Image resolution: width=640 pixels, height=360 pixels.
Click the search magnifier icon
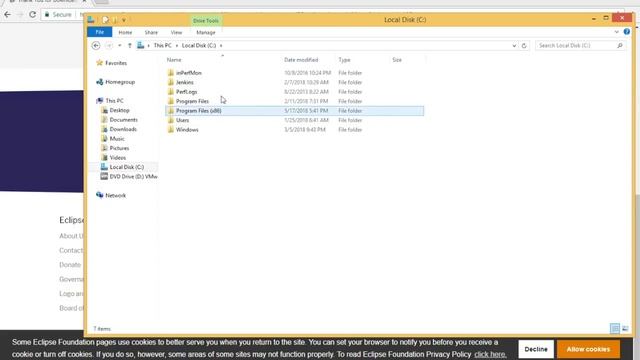click(x=620, y=46)
